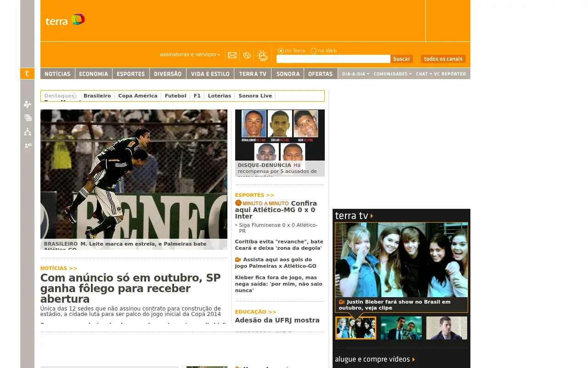This screenshot has width=588, height=368.
Task: Click the orange 't' square icon
Action: pos(27,74)
